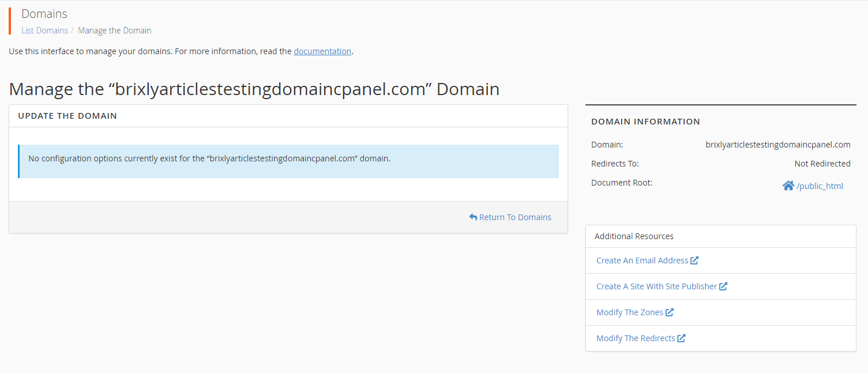Image resolution: width=868 pixels, height=374 pixels.
Task: Click external-link icon beside Create An Email Address
Action: (x=694, y=260)
